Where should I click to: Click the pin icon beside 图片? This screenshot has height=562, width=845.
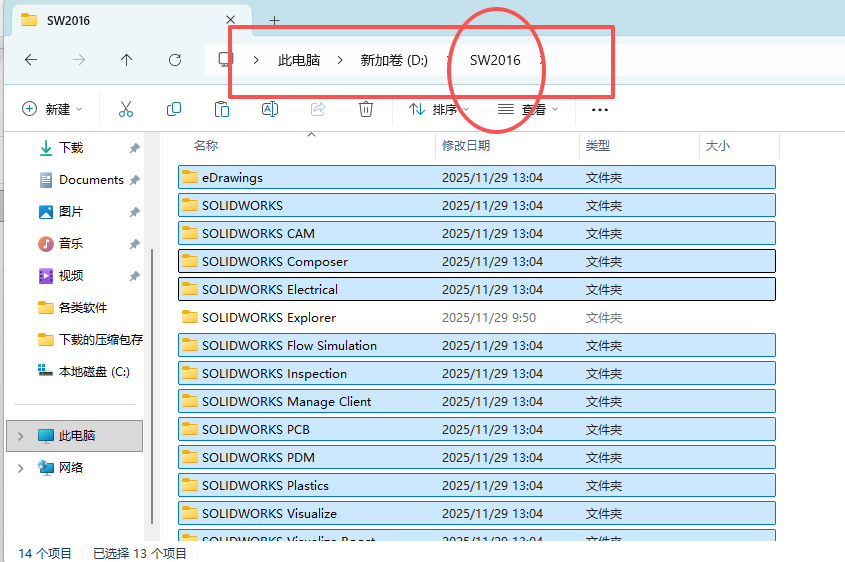point(134,212)
